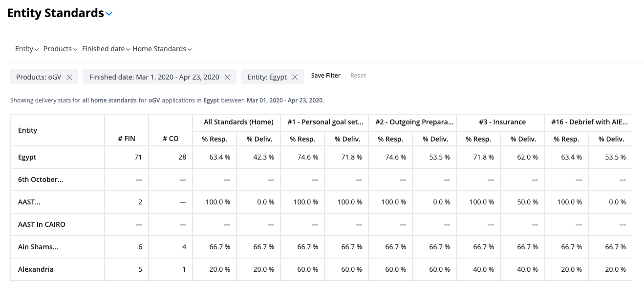644x282 pixels.
Task: Select the Ain Shams entity row
Action: 321,247
